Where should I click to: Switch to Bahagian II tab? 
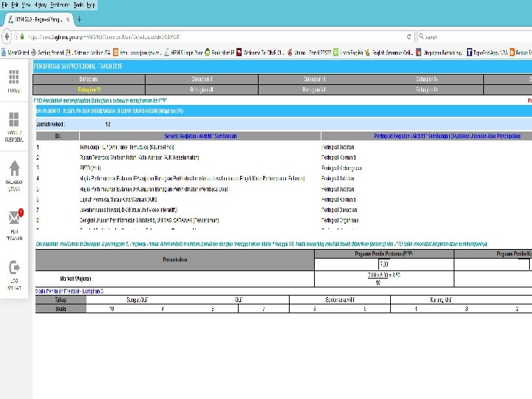[x=202, y=79]
